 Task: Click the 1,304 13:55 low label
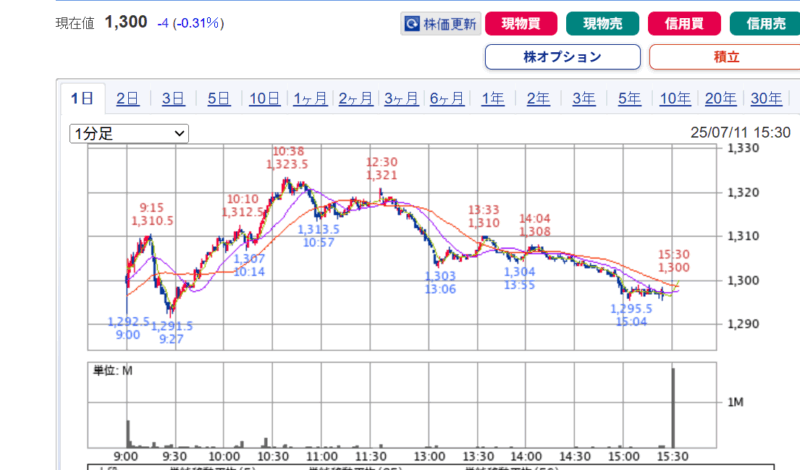point(519,279)
